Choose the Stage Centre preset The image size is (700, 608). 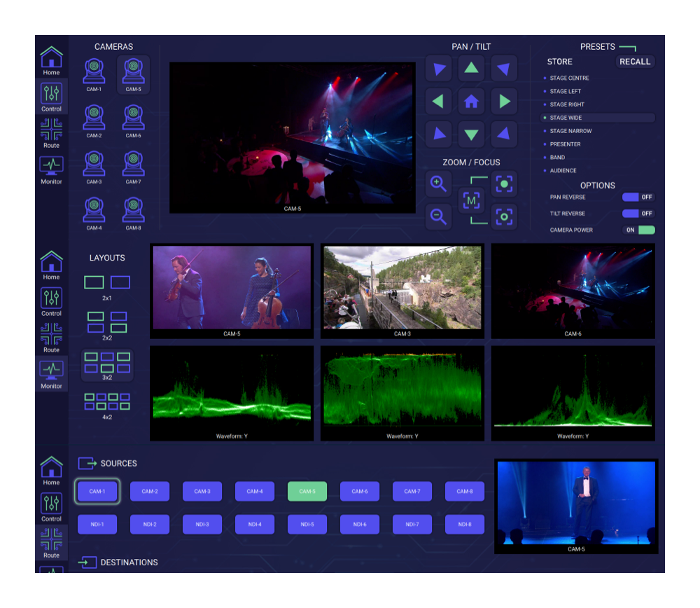tap(569, 78)
